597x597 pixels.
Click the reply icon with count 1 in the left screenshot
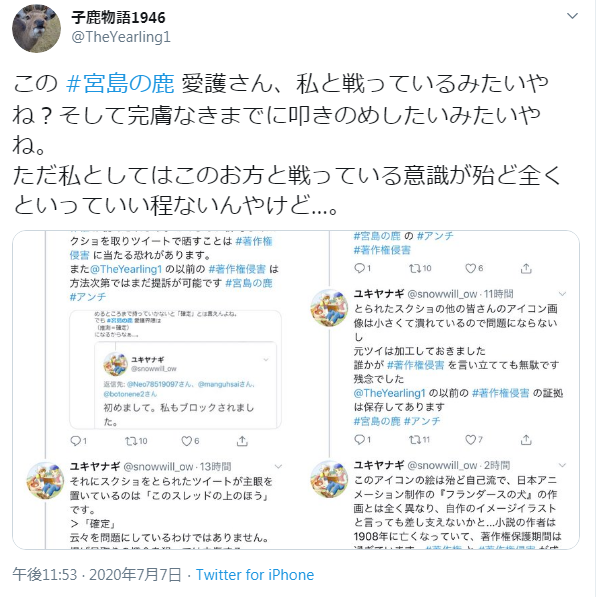tap(76, 441)
